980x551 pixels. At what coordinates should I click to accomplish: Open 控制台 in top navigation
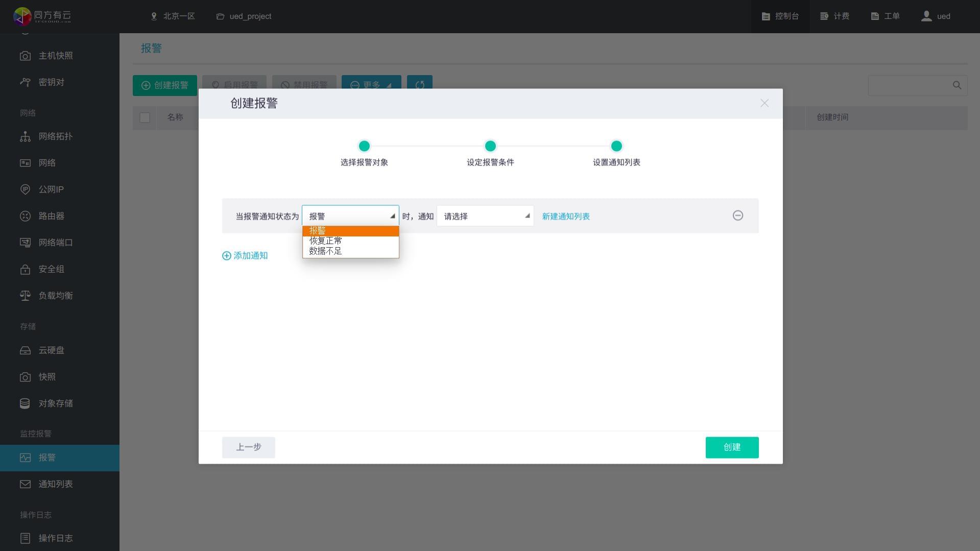tap(780, 16)
